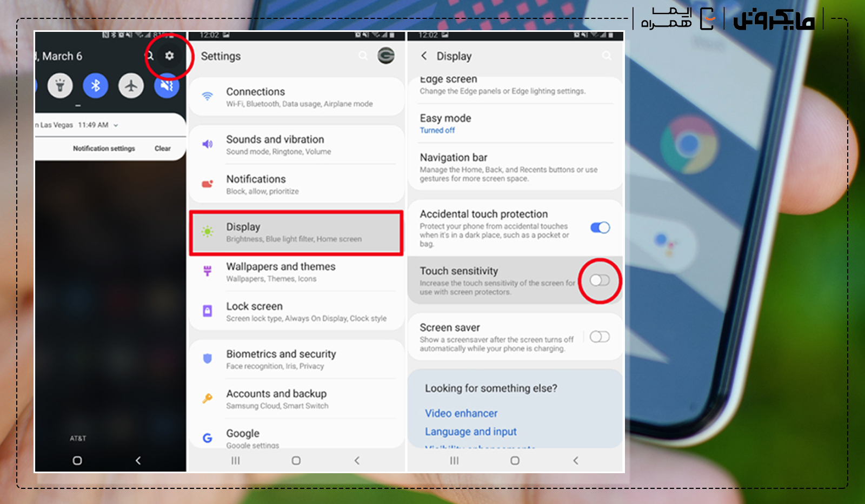Open Biometrics and security
The width and height of the screenshot is (865, 504).
pos(297,359)
